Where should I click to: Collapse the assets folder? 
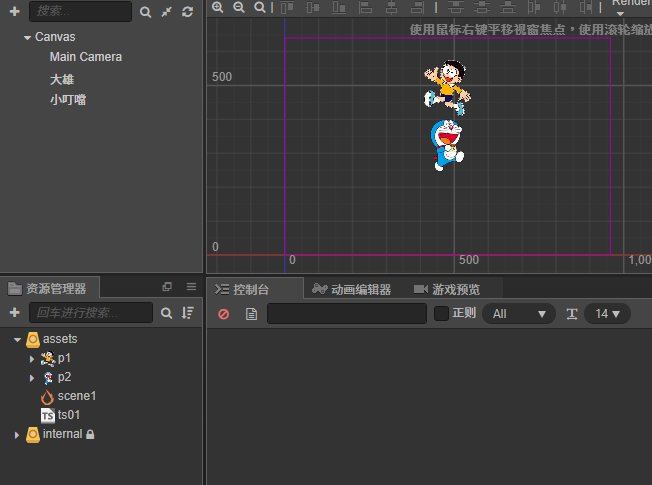[17, 340]
